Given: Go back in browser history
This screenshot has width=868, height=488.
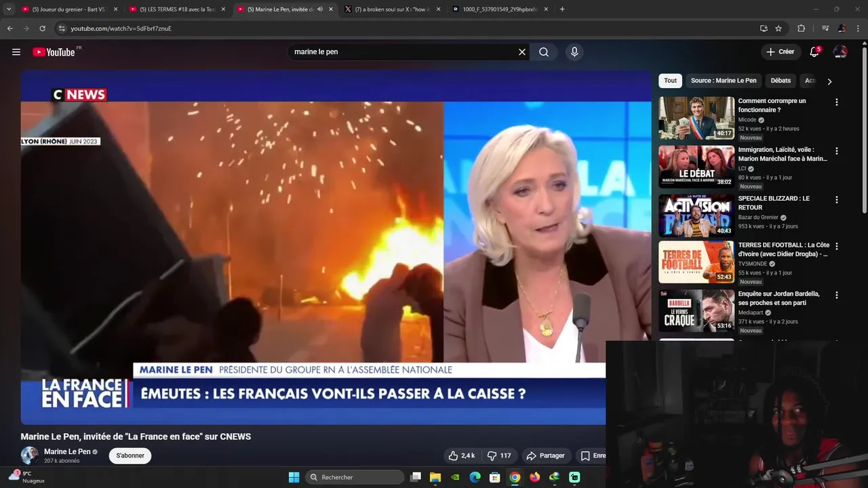Looking at the screenshot, I should point(9,28).
